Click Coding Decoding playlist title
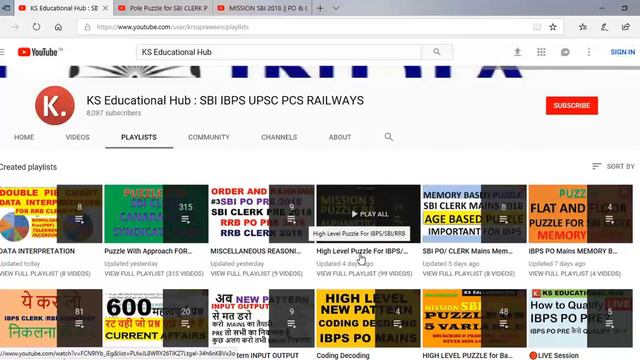Screen dimensions: 640x360 point(343,356)
